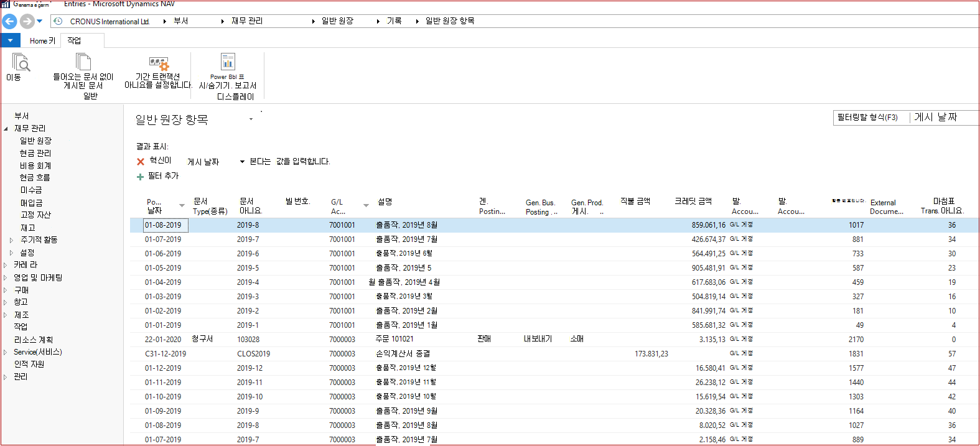Click the 기간 트랜잭션 아니요 설정 icon
This screenshot has height=446, width=980.
point(159,63)
